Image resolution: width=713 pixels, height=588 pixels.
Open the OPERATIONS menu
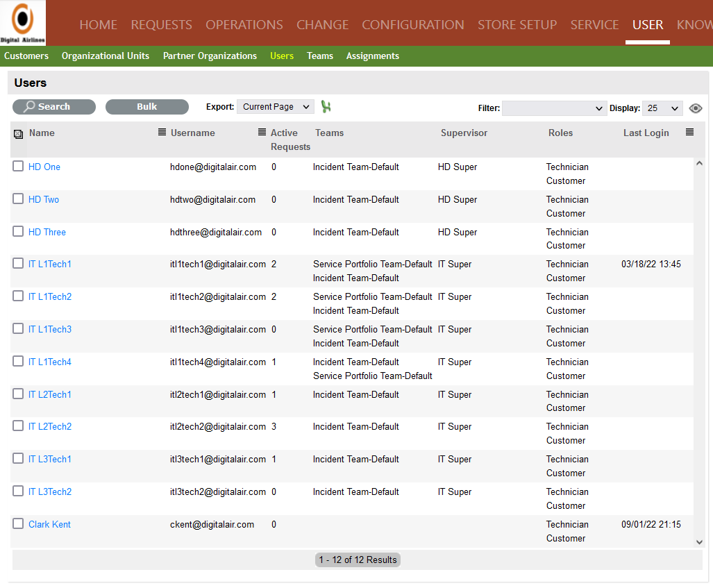pos(244,24)
